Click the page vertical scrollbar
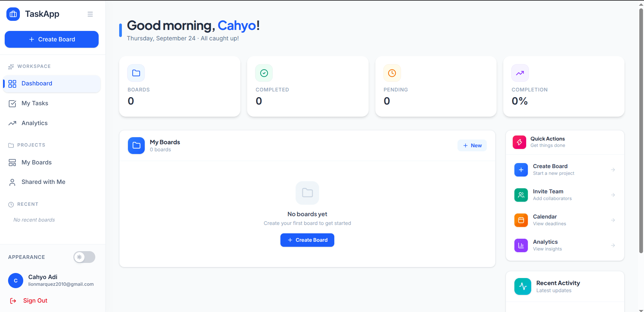The image size is (644, 312). pyautogui.click(x=641, y=130)
